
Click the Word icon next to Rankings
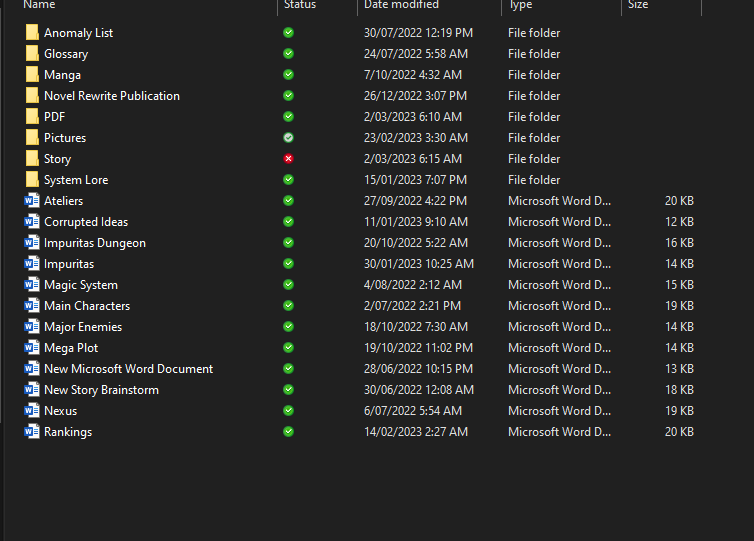pyautogui.click(x=32, y=432)
